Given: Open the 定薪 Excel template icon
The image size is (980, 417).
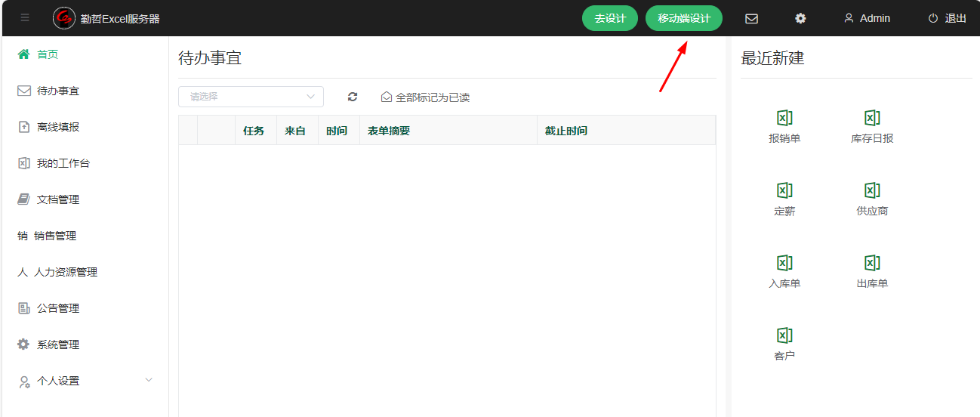Looking at the screenshot, I should pyautogui.click(x=784, y=191).
